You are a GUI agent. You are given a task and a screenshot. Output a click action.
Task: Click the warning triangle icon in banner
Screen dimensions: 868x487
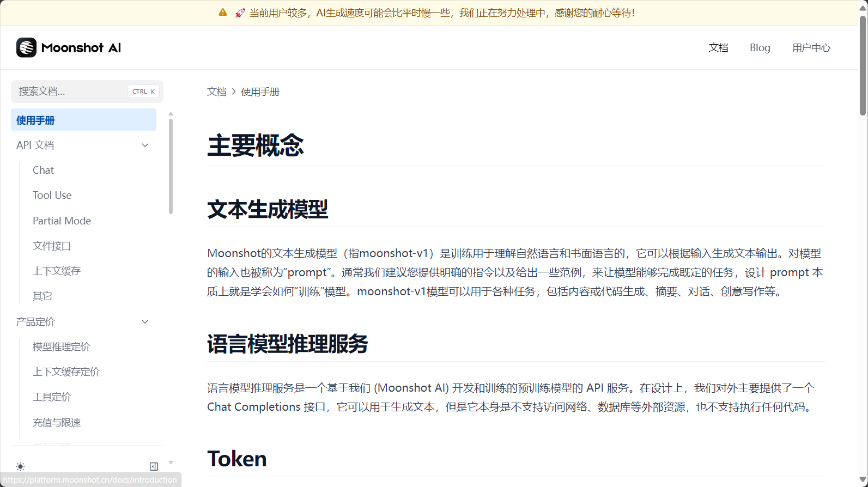pos(223,13)
